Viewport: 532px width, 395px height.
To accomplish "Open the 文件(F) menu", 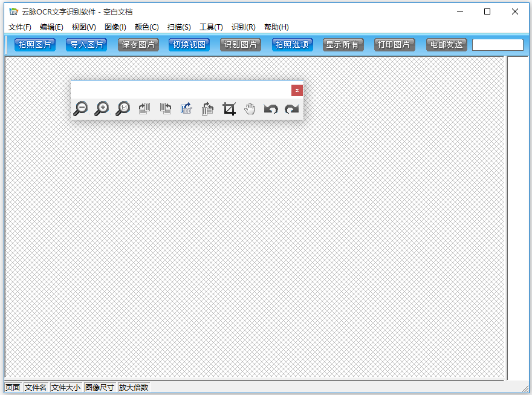I will click(x=20, y=27).
